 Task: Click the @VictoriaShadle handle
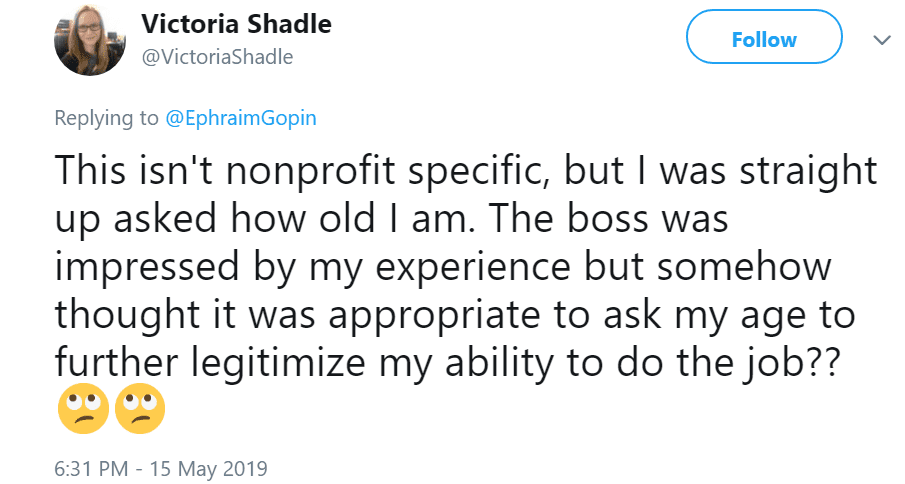[217, 57]
